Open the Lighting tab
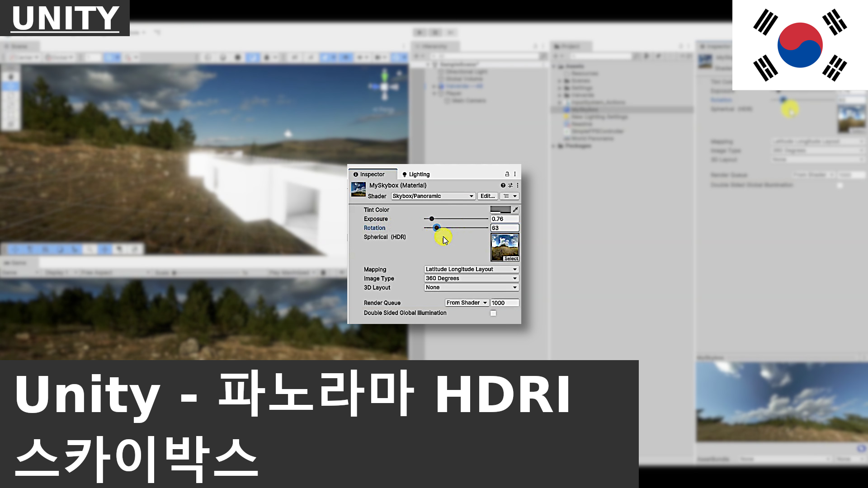This screenshot has height=488, width=868. coord(416,174)
